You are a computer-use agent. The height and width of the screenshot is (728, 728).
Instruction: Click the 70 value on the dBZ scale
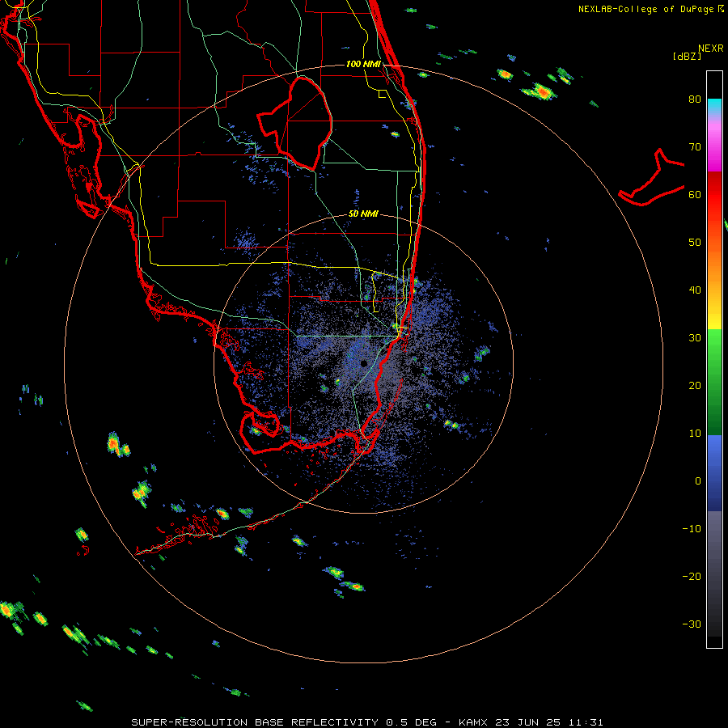[x=695, y=147]
